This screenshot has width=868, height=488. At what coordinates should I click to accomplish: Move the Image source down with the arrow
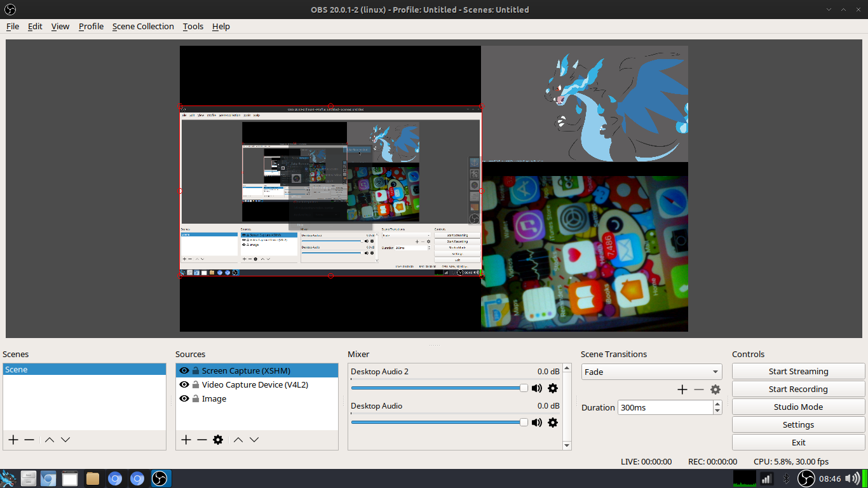254,439
